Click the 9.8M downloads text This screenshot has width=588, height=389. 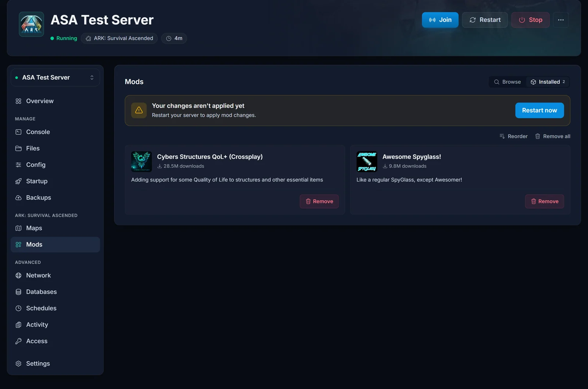pos(408,166)
